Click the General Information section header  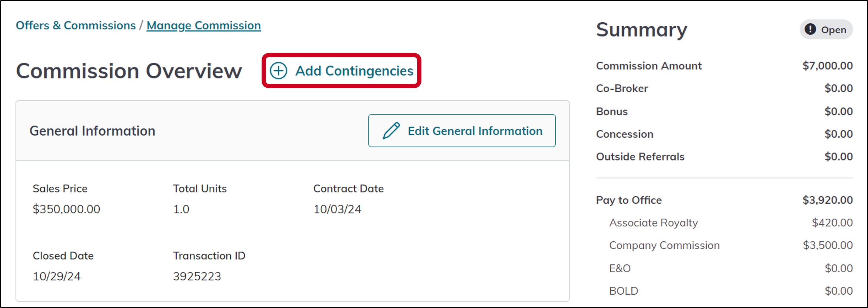(92, 131)
